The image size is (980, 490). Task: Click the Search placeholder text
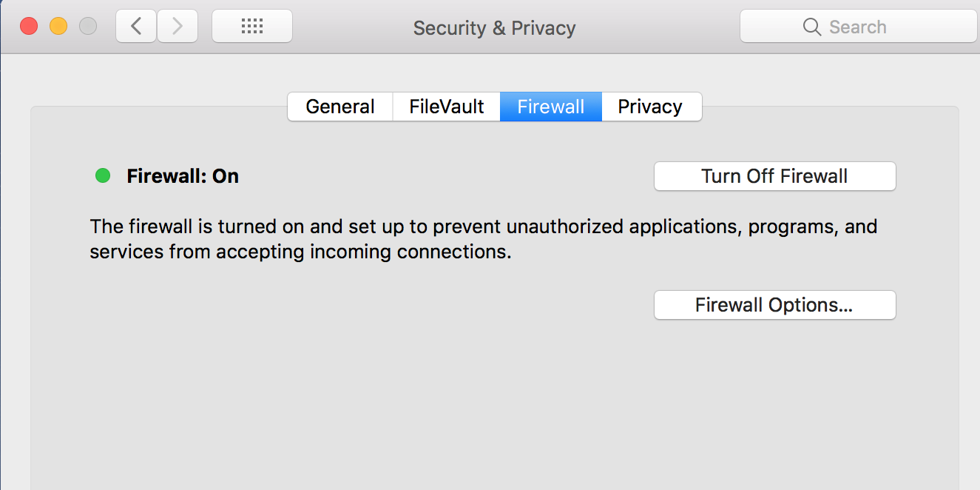point(857,27)
